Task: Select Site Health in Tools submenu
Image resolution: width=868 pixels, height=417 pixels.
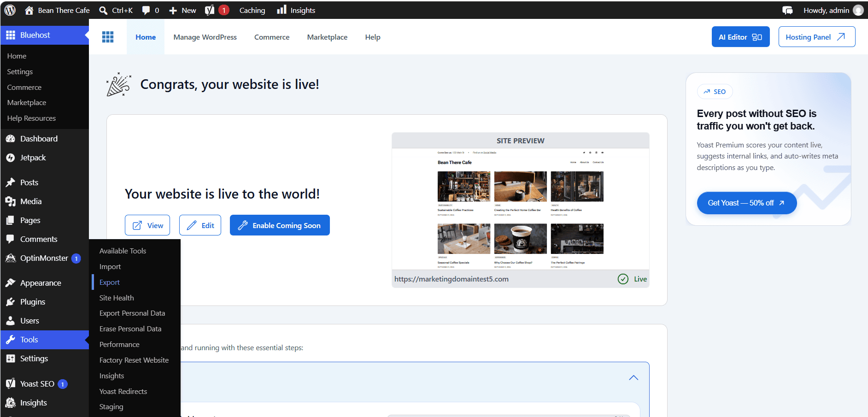Action: (x=117, y=298)
